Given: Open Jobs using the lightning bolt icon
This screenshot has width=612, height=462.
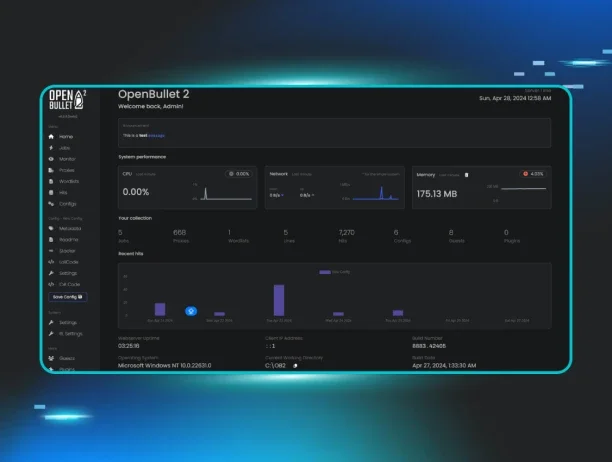Looking at the screenshot, I should pos(51,148).
